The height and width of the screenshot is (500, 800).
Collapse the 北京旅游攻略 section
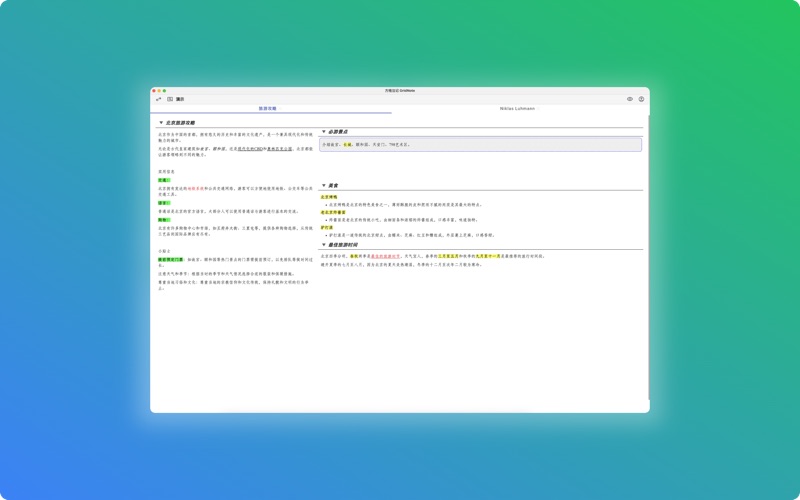(x=161, y=123)
